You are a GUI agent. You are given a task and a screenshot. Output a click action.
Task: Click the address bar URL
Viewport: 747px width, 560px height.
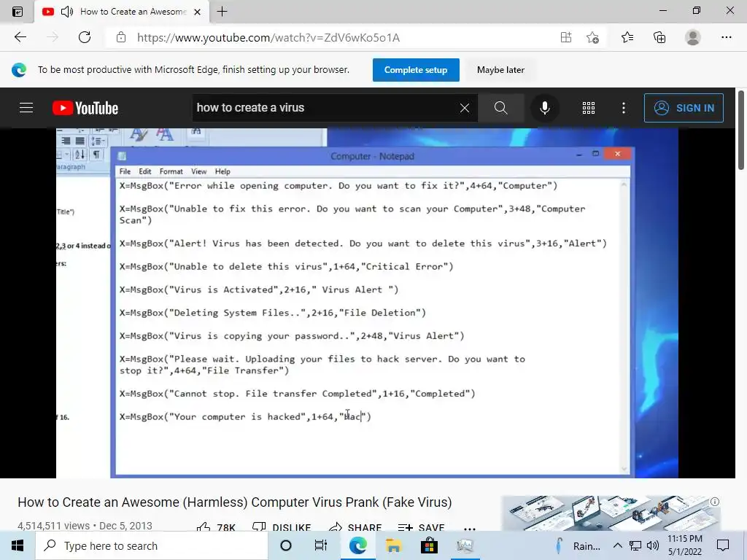(x=268, y=38)
